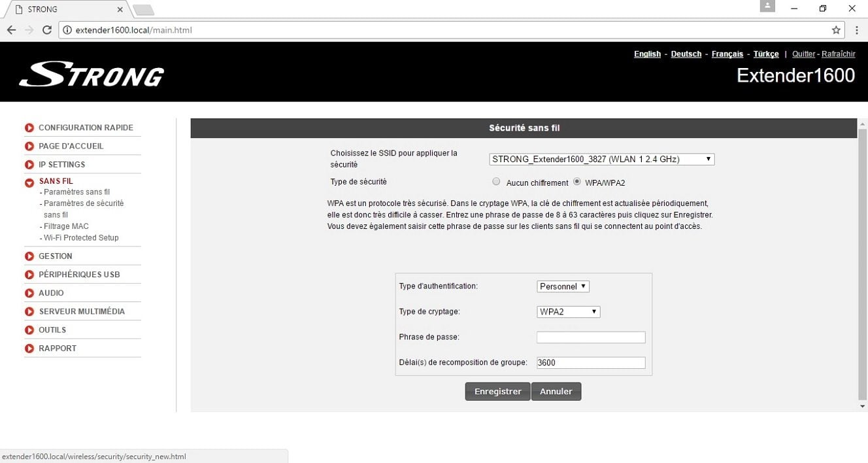Switch language to English

(x=647, y=54)
